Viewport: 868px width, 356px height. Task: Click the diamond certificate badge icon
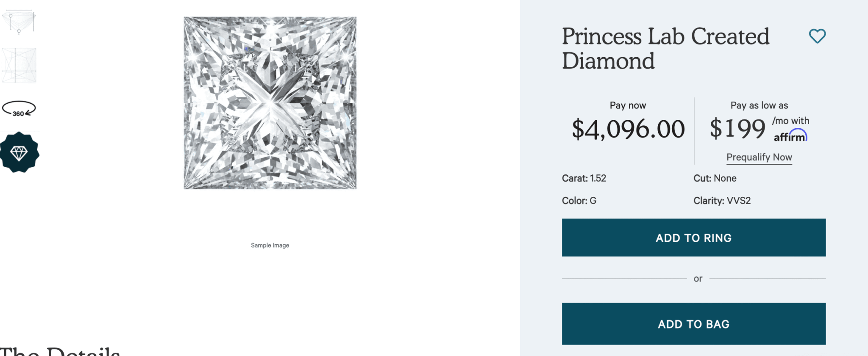click(x=19, y=152)
